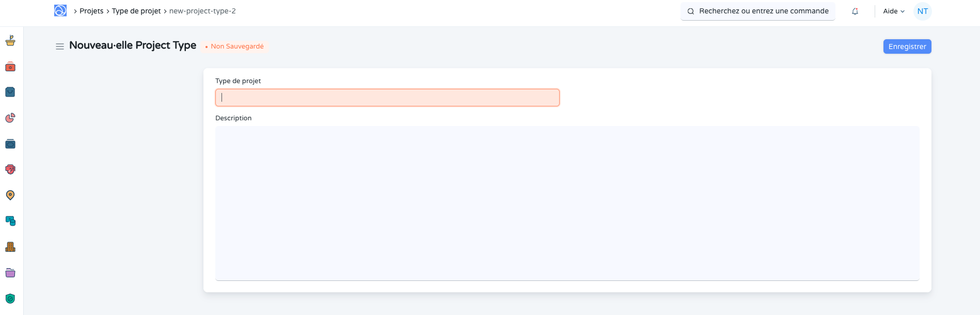Image resolution: width=980 pixels, height=315 pixels.
Task: Click the Enregistrer button
Action: (907, 46)
